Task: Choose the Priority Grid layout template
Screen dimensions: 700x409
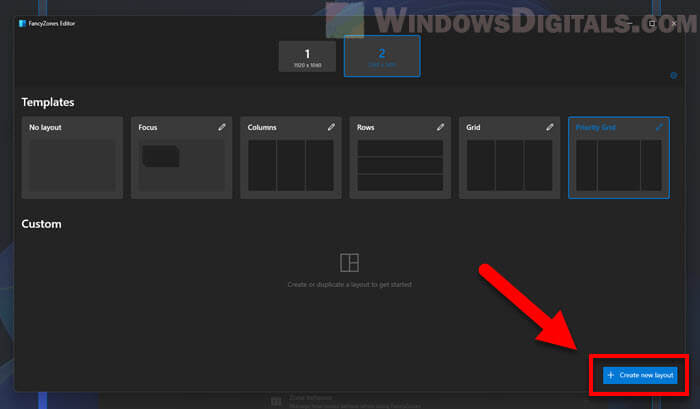Action: coord(619,158)
